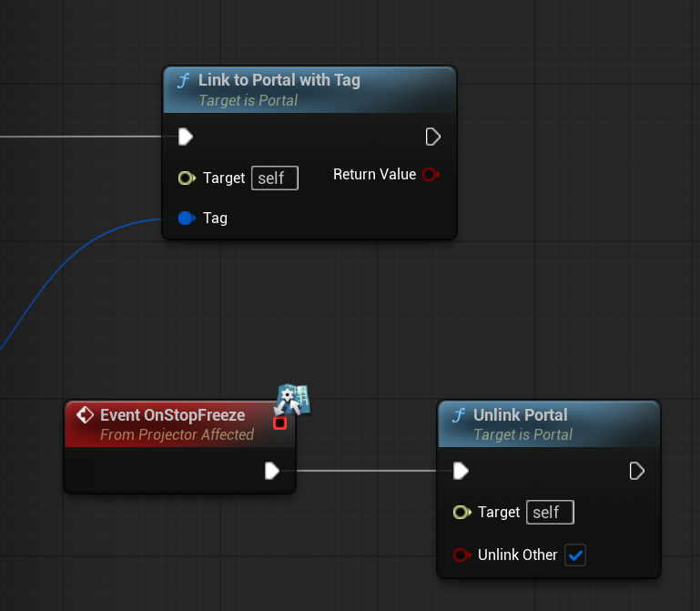The image size is (700, 611).
Task: Select the Link to Portal with Tag node title
Action: (x=279, y=80)
